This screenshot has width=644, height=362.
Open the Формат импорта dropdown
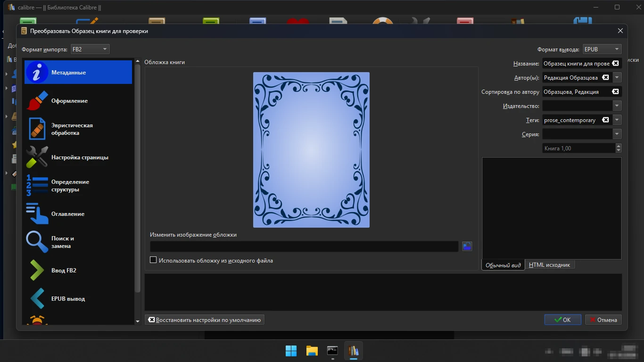pos(90,49)
